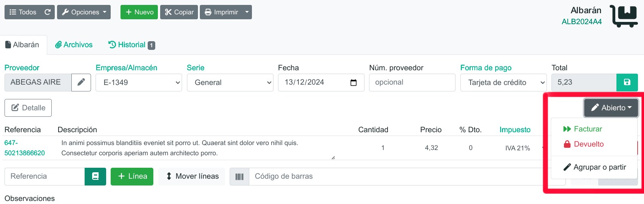The width and height of the screenshot is (644, 204).
Task: Click the ALB2024A4 document code
Action: tap(582, 22)
